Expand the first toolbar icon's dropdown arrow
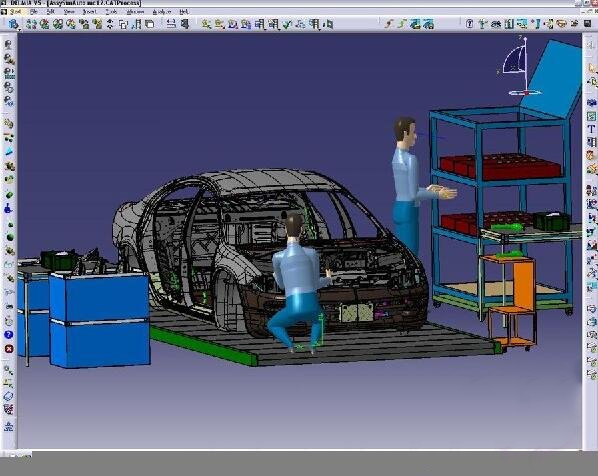Screen dimensions: 598x476 coord(19,29)
